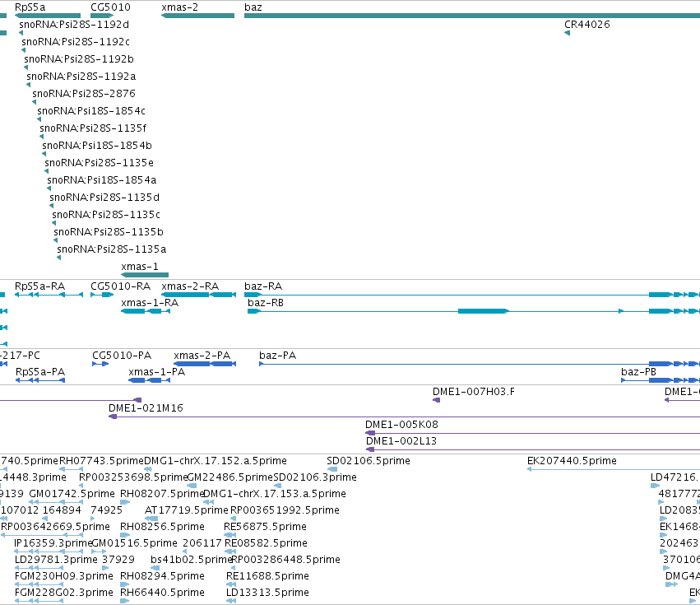Click the RP003286448.5prime EST label
The image size is (700, 605).
click(285, 561)
